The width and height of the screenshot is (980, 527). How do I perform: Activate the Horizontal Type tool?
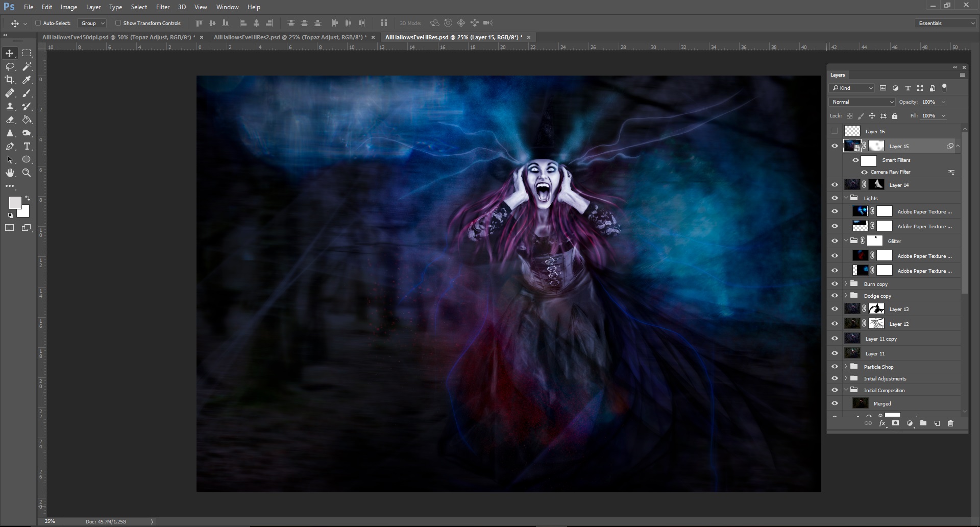(27, 146)
